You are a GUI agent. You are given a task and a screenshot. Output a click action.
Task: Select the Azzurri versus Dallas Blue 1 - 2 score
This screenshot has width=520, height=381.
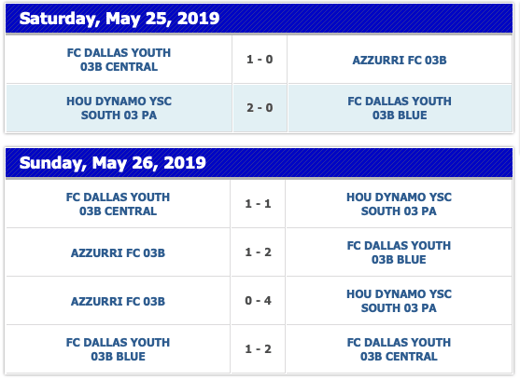(x=258, y=252)
